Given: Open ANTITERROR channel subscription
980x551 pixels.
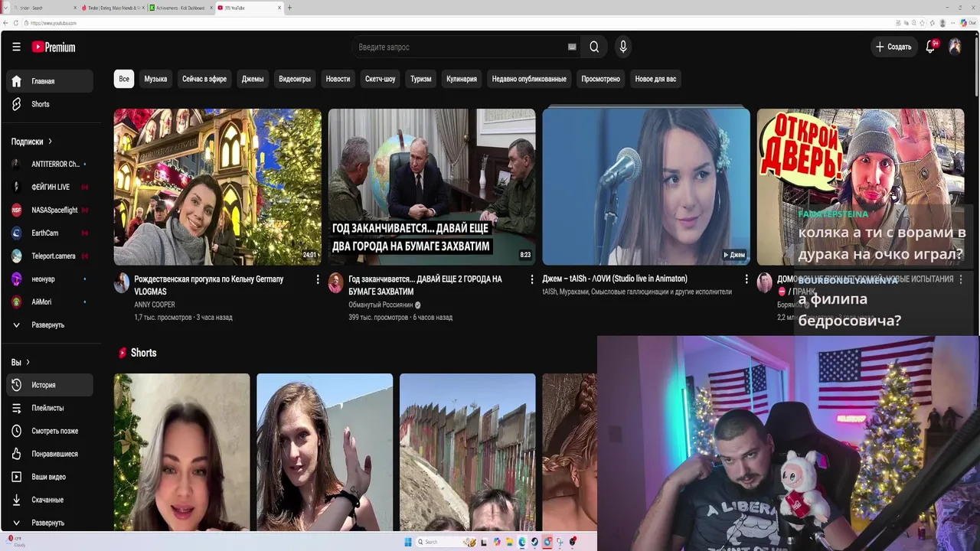Looking at the screenshot, I should point(50,164).
